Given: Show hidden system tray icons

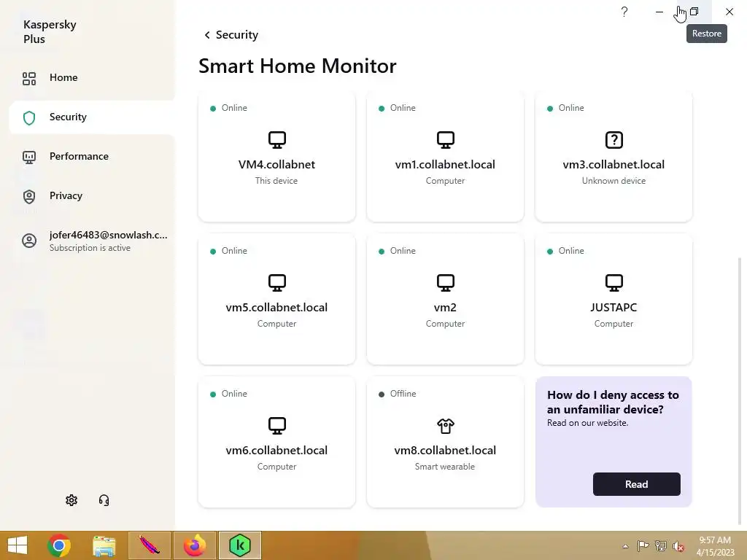Looking at the screenshot, I should point(625,546).
